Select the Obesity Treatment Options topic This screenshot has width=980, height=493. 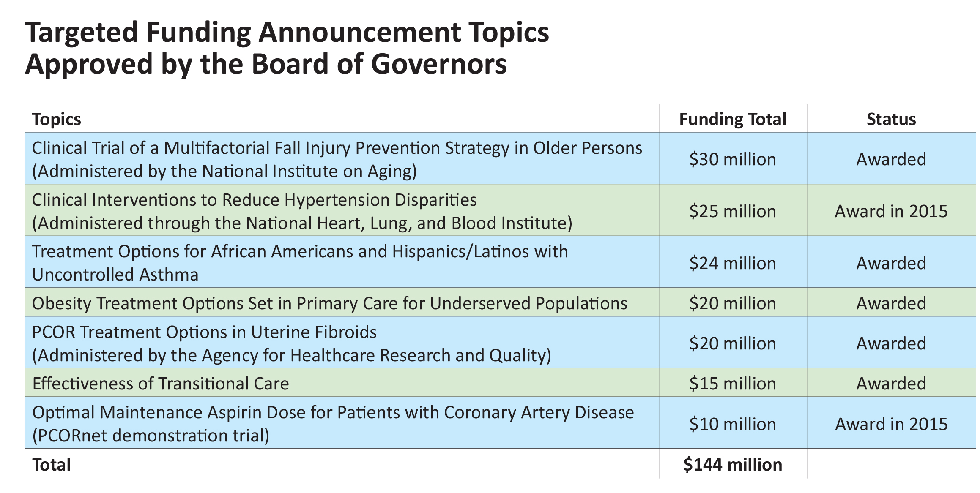pos(329,303)
